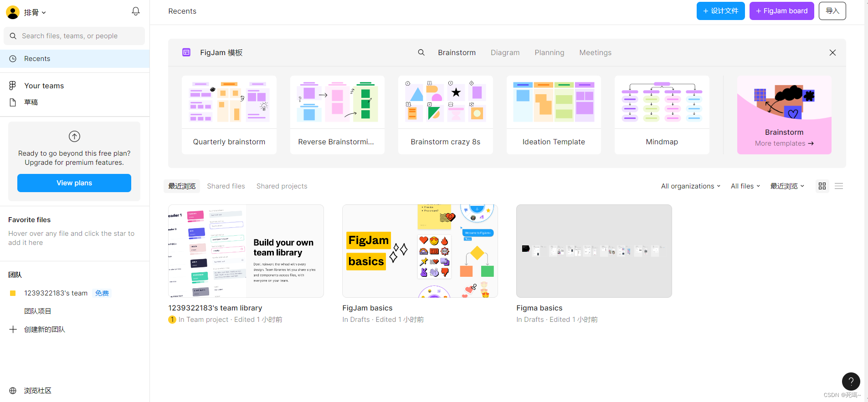This screenshot has width=868, height=402.
Task: Open the help question mark button
Action: click(851, 382)
